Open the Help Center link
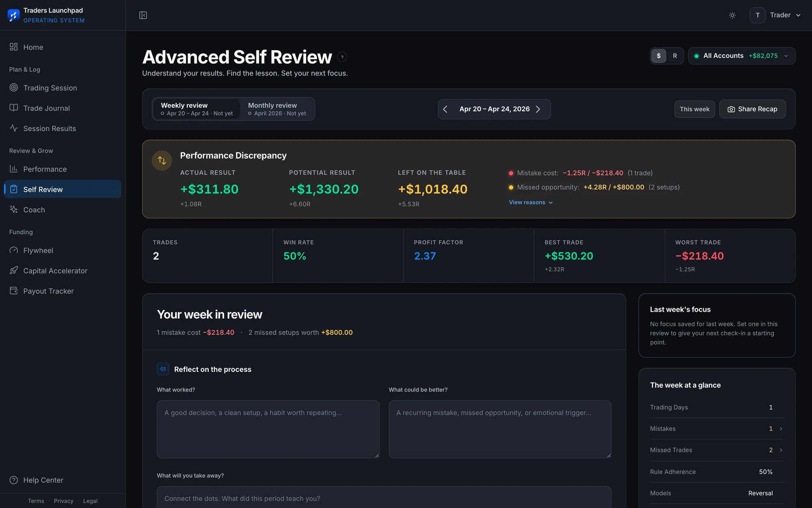 pyautogui.click(x=63, y=480)
